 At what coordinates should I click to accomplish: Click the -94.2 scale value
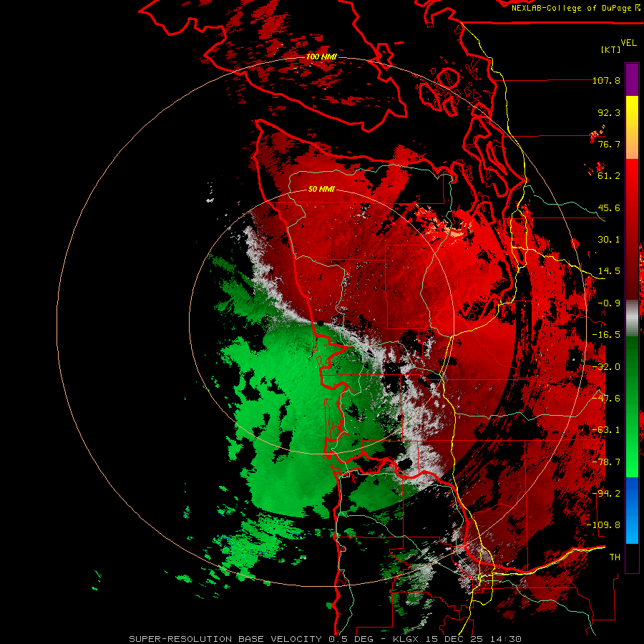(606, 494)
